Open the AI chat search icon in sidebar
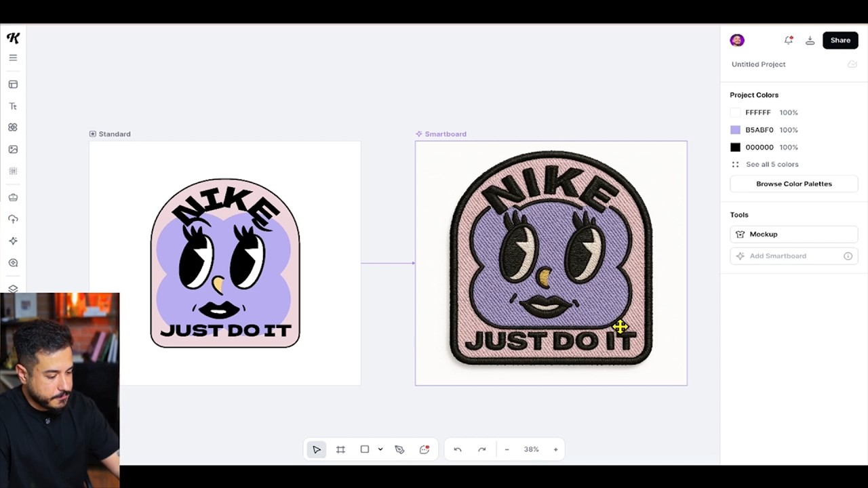 click(x=13, y=263)
